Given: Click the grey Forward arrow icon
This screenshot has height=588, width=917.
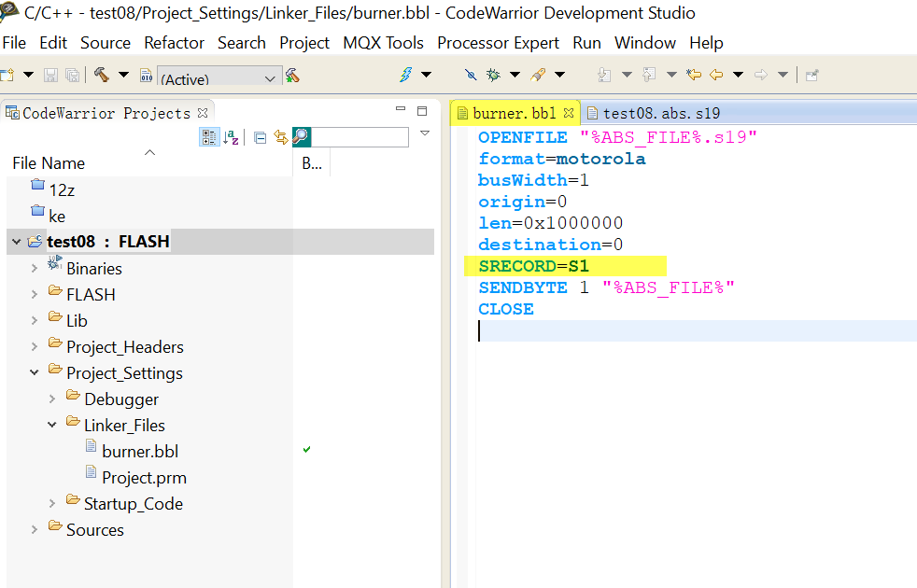Looking at the screenshot, I should tap(761, 75).
